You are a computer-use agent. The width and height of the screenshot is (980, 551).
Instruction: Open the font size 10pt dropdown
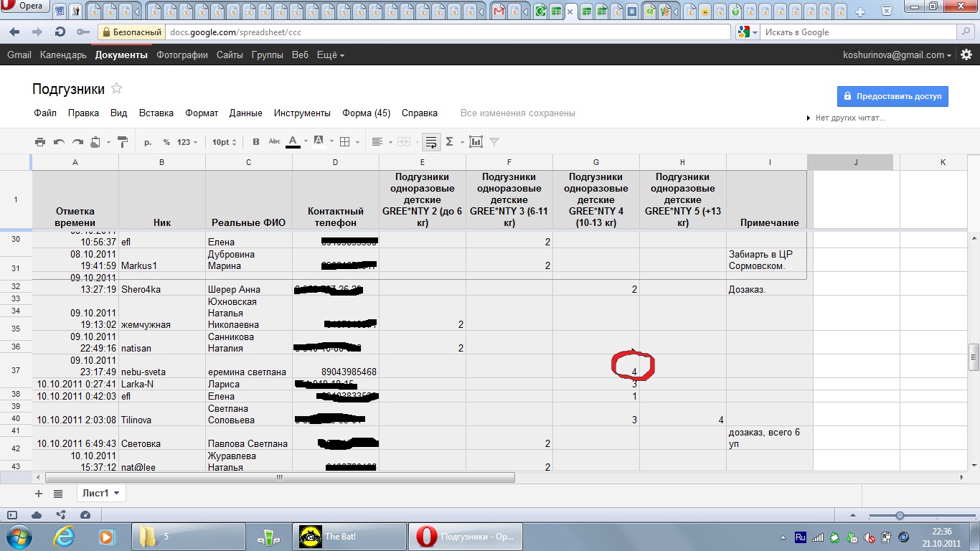225,142
